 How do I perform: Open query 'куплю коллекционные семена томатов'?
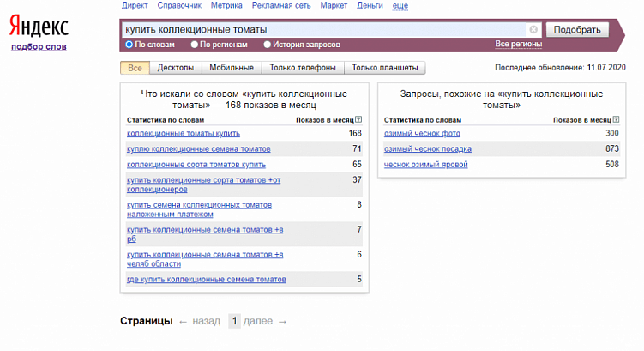[199, 149]
